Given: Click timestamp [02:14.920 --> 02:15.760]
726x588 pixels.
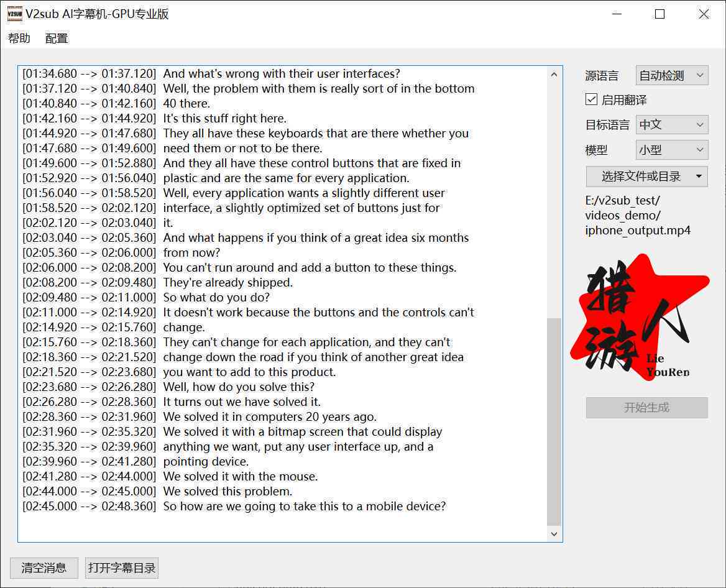Looking at the screenshot, I should coord(89,327).
